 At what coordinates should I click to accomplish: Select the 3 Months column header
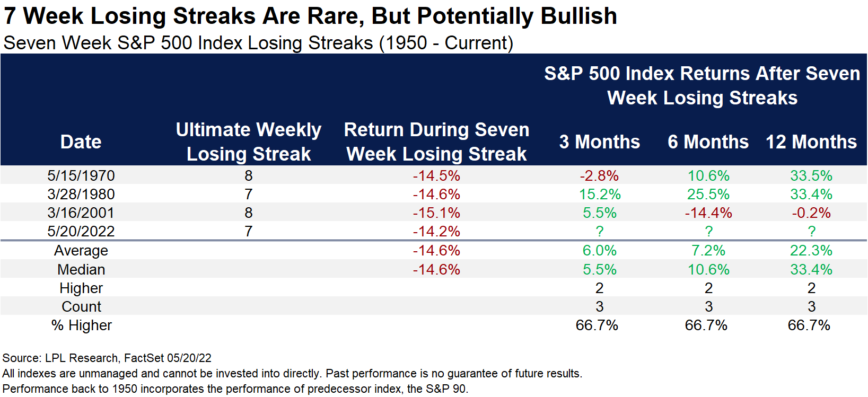click(x=599, y=142)
